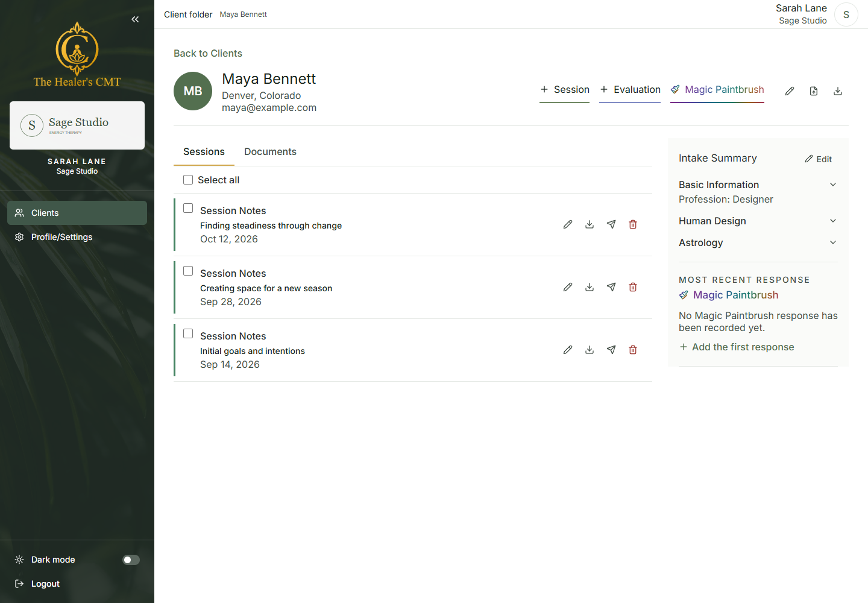The image size is (868, 603).
Task: Click the Profile/Settings gear icon
Action: click(x=19, y=237)
